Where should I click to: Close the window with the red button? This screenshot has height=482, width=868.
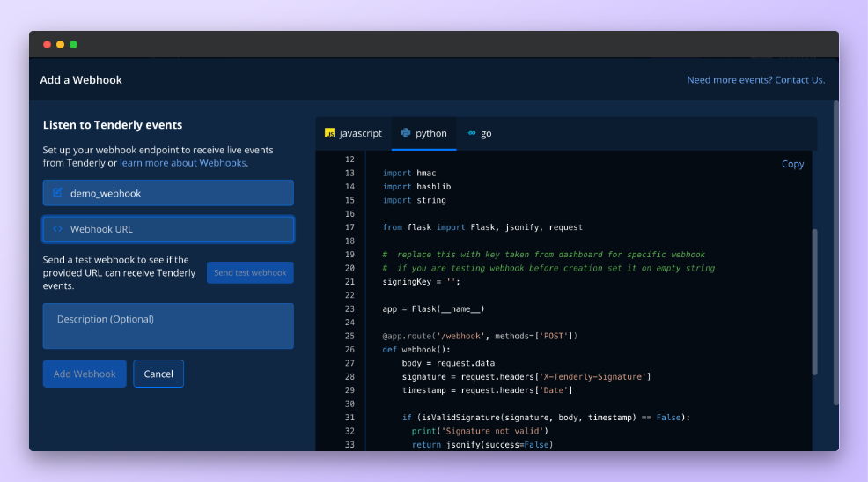point(48,44)
